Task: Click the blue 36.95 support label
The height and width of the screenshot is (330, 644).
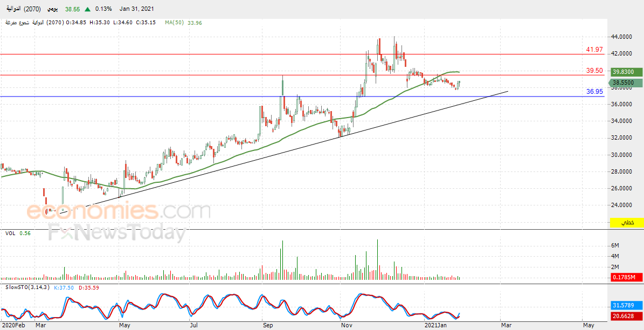Action: coord(594,92)
